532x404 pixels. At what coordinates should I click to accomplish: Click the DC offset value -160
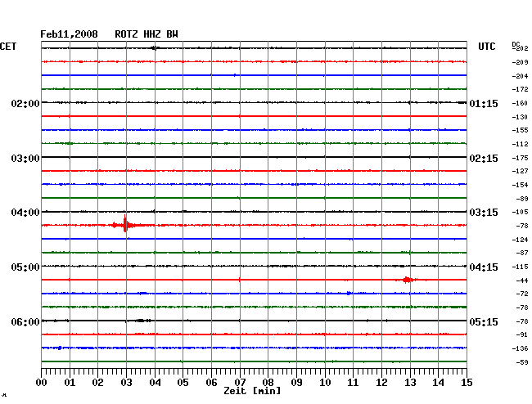pyautogui.click(x=520, y=103)
